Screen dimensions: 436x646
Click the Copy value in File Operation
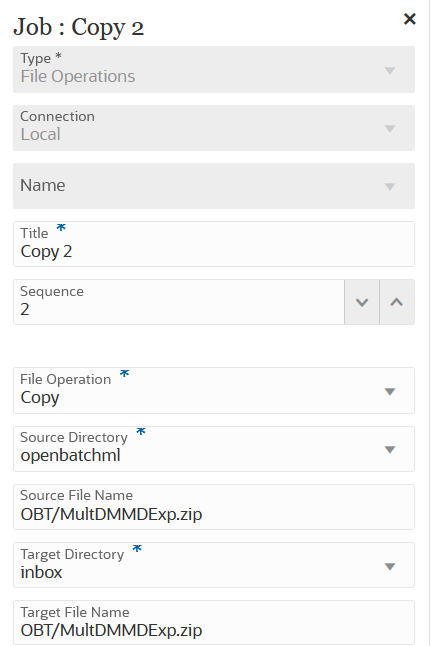point(40,398)
